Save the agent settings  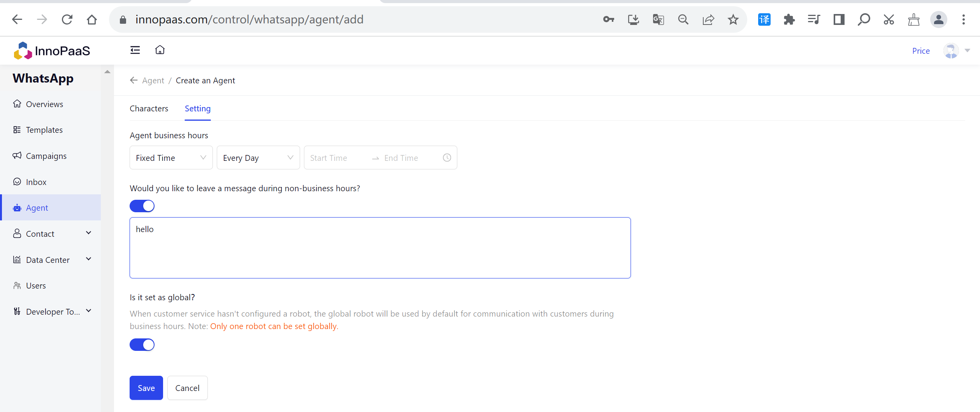coord(146,388)
